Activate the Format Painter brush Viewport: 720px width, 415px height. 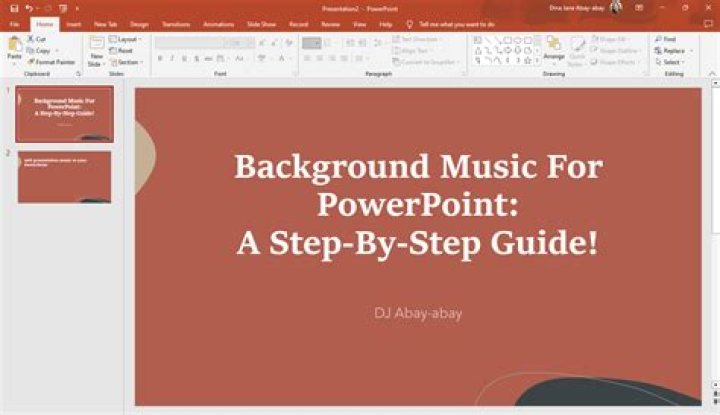(31, 62)
